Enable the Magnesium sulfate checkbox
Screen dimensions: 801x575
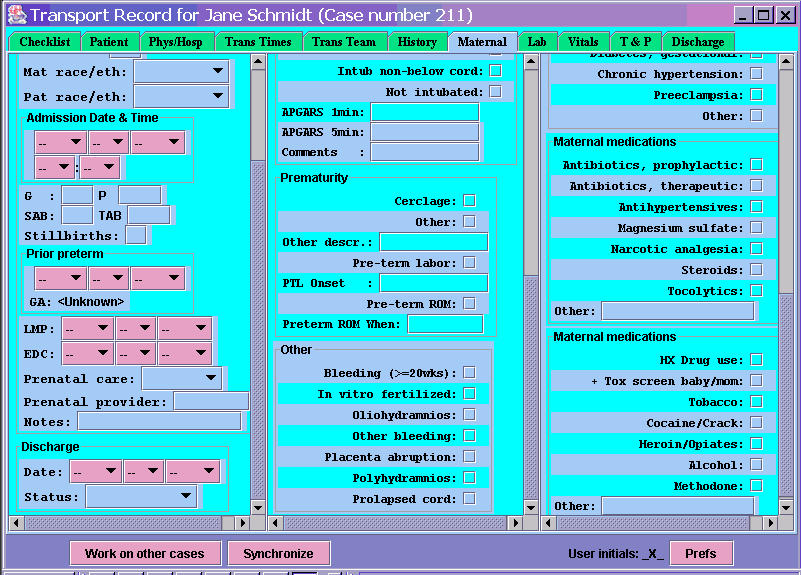click(756, 228)
